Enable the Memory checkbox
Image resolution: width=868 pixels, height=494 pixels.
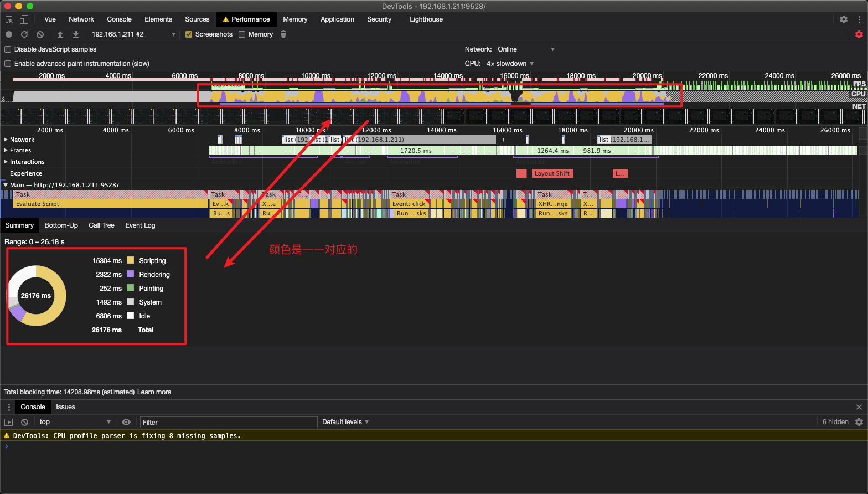[242, 34]
